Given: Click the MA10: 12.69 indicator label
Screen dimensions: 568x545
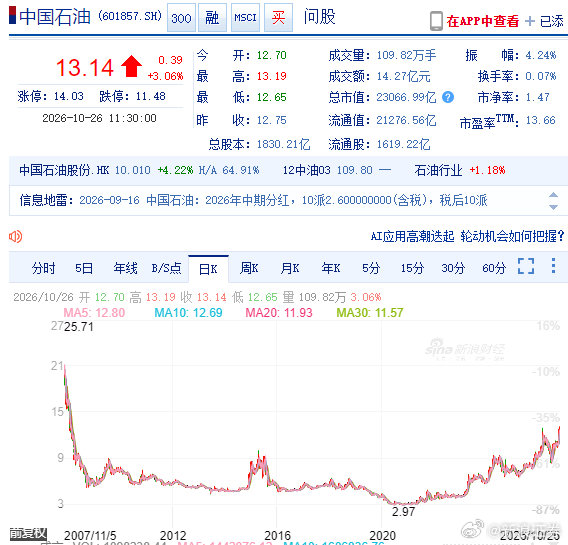Looking at the screenshot, I should (188, 313).
